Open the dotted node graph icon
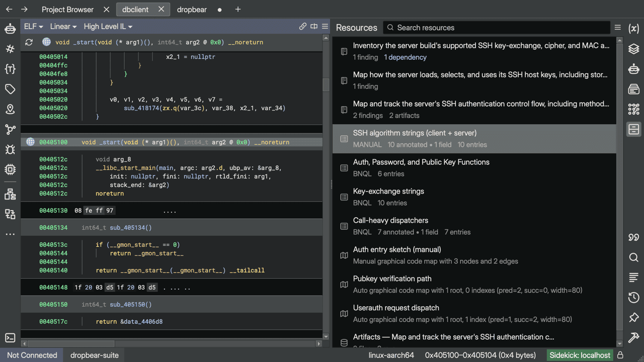Screen dimensions: 644x362 pos(634,109)
